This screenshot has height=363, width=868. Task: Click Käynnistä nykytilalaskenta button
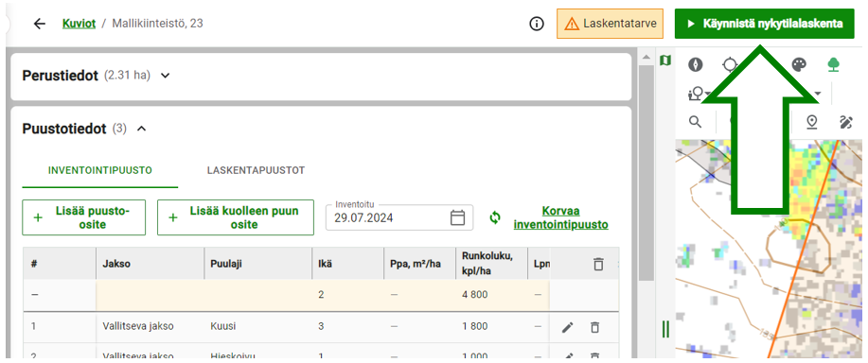tap(765, 24)
